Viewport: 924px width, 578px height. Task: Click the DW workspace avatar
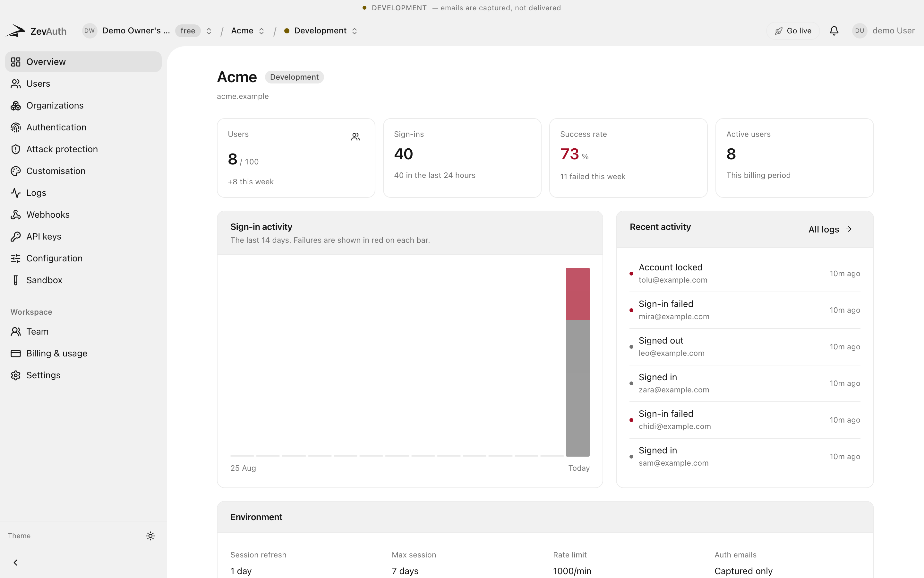click(89, 31)
